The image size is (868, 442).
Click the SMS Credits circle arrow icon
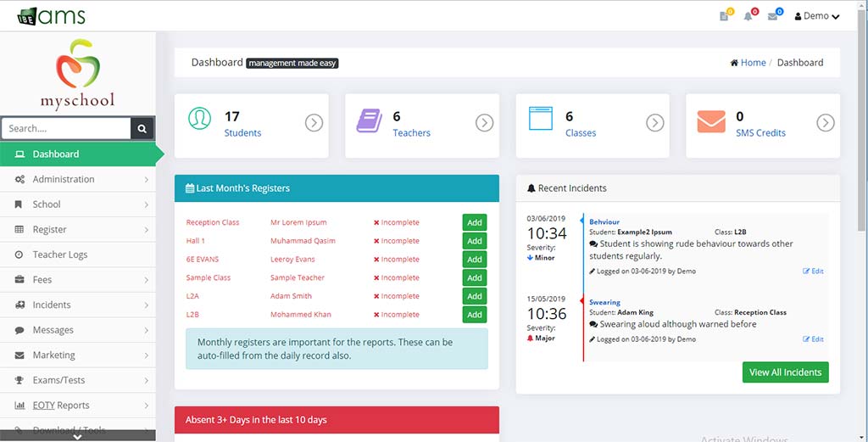pyautogui.click(x=826, y=124)
